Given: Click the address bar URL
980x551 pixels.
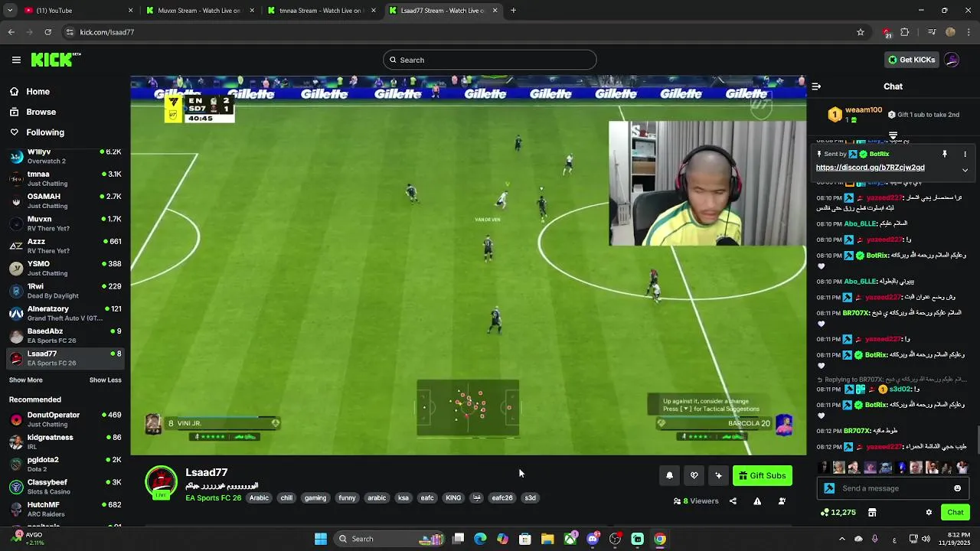Looking at the screenshot, I should click(107, 32).
